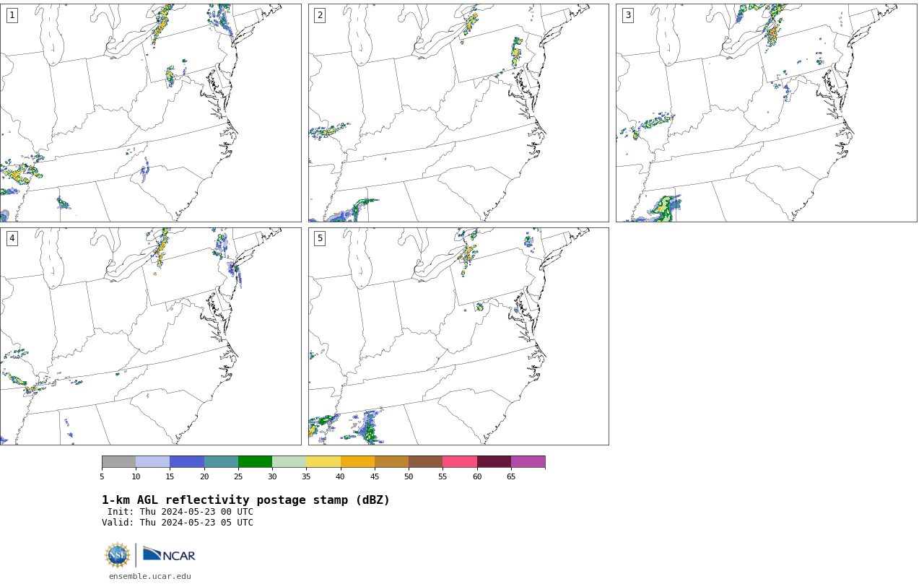Image resolution: width=924 pixels, height=584 pixels.
Task: Click the number 2 panel label
Action: (x=320, y=15)
